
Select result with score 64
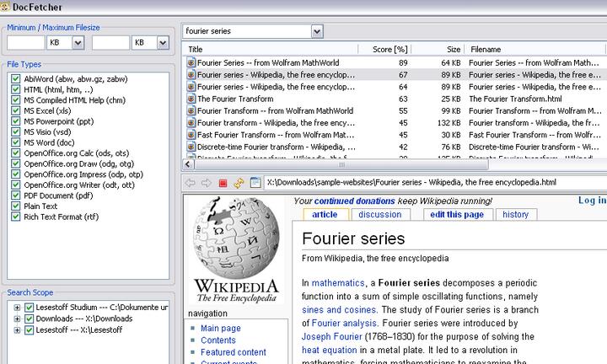click(394, 87)
